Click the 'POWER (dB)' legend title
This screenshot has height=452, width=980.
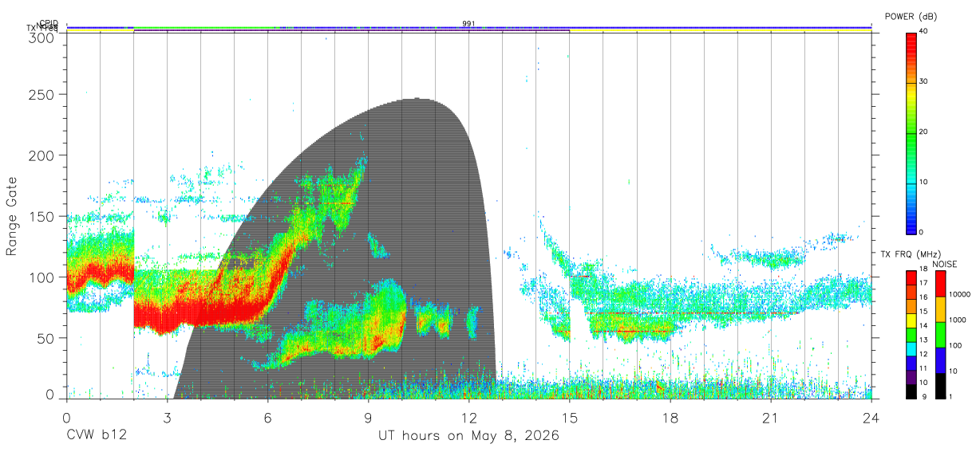912,17
